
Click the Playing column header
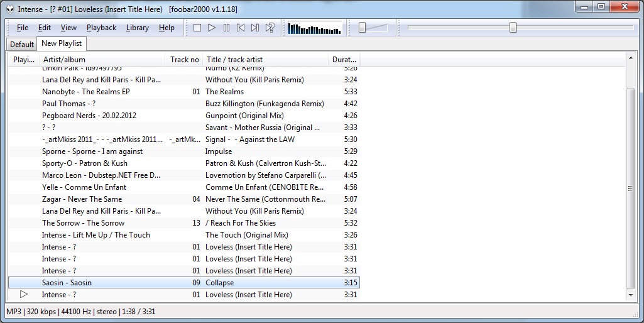point(24,60)
